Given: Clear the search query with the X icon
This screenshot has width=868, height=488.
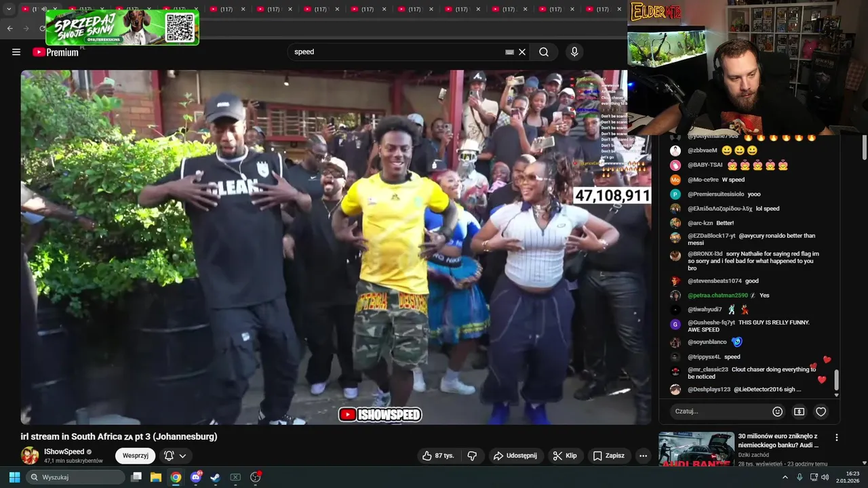Looking at the screenshot, I should click(522, 52).
